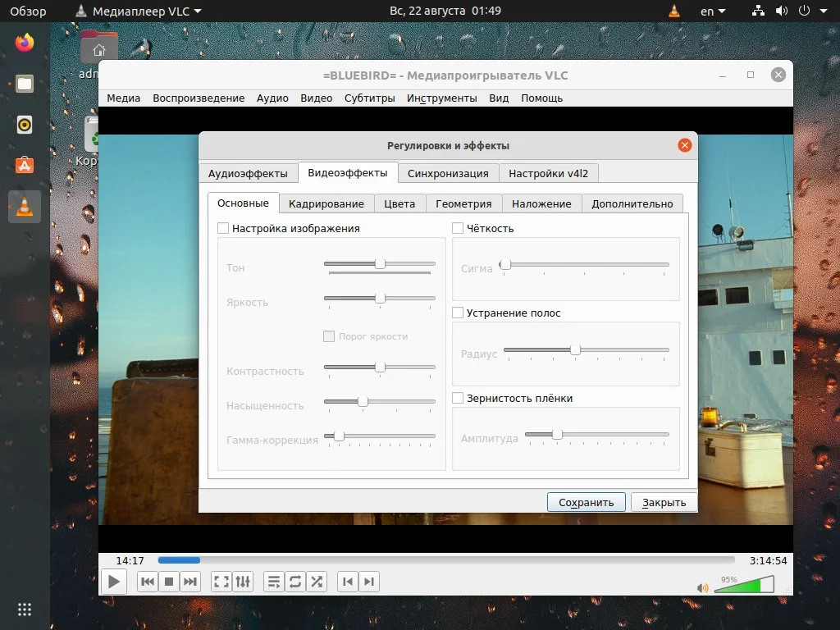Open the language indicator menu in top bar
The width and height of the screenshot is (840, 630).
point(712,11)
